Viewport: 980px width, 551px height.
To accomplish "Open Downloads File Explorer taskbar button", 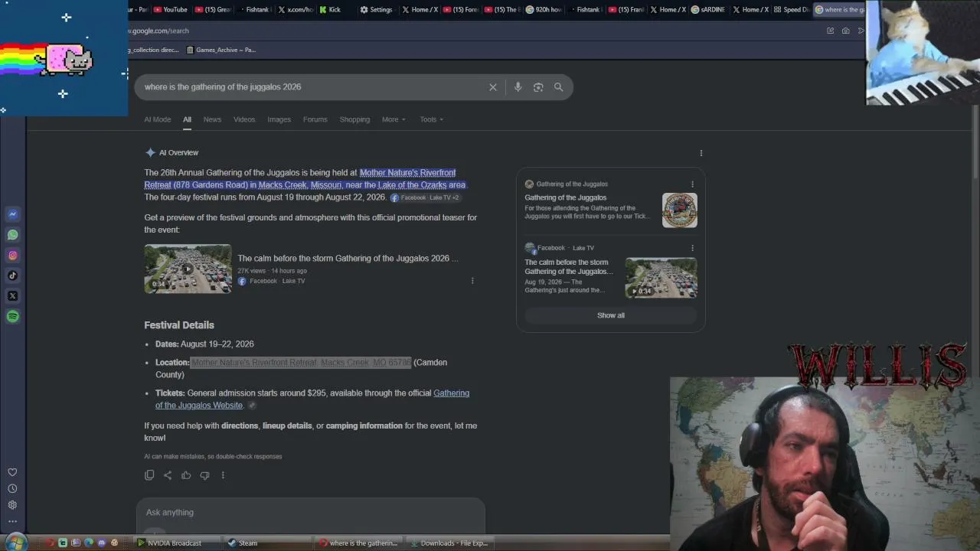I will pyautogui.click(x=449, y=543).
